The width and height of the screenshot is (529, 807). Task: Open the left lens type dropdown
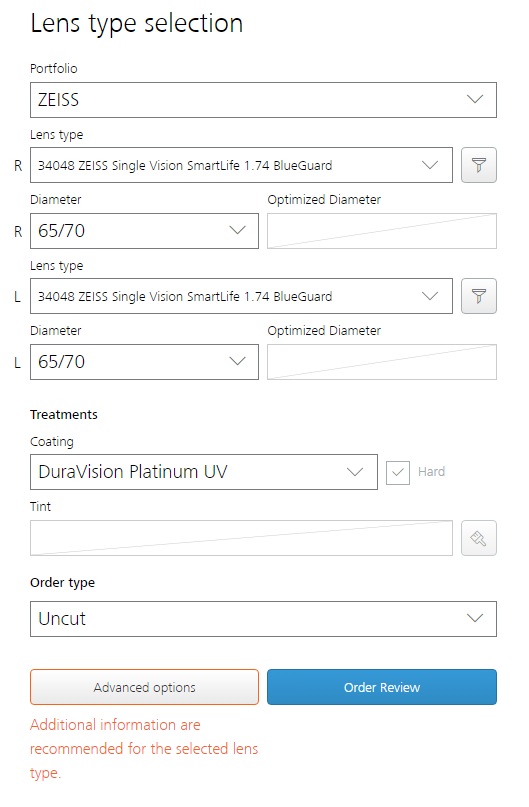(x=241, y=296)
